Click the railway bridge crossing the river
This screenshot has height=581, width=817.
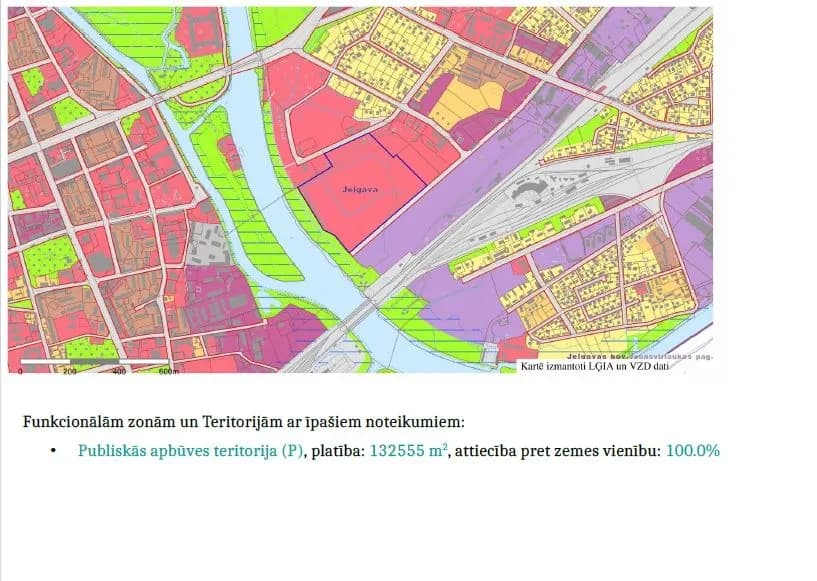coord(371,303)
